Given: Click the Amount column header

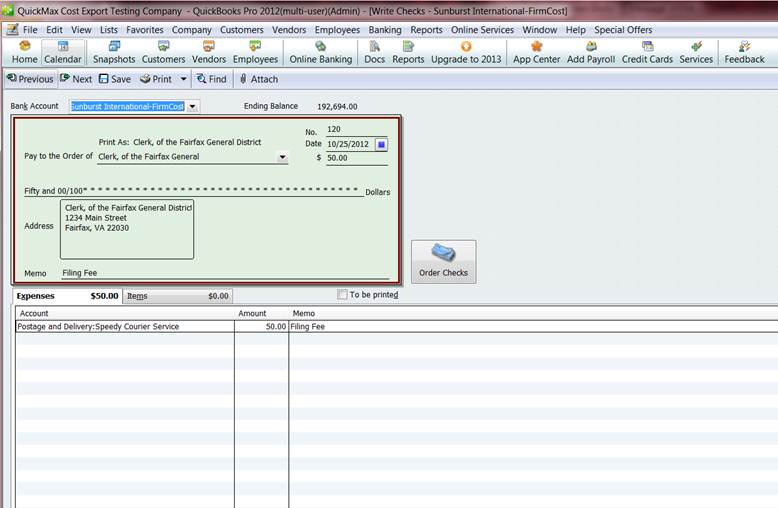Looking at the screenshot, I should coord(261,314).
